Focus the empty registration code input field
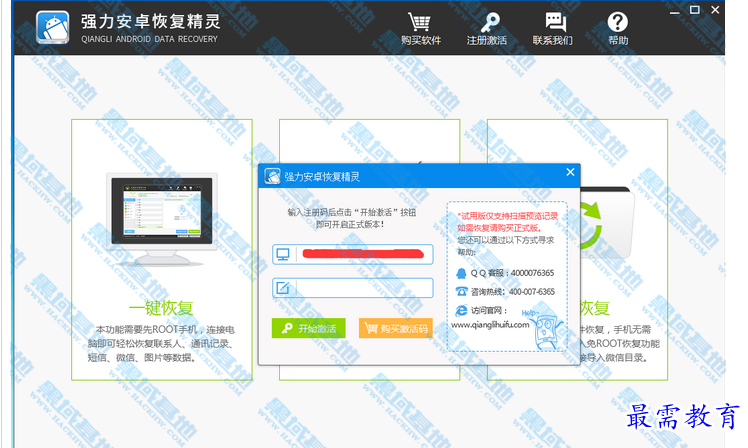This screenshot has height=448, width=748. 353,288
